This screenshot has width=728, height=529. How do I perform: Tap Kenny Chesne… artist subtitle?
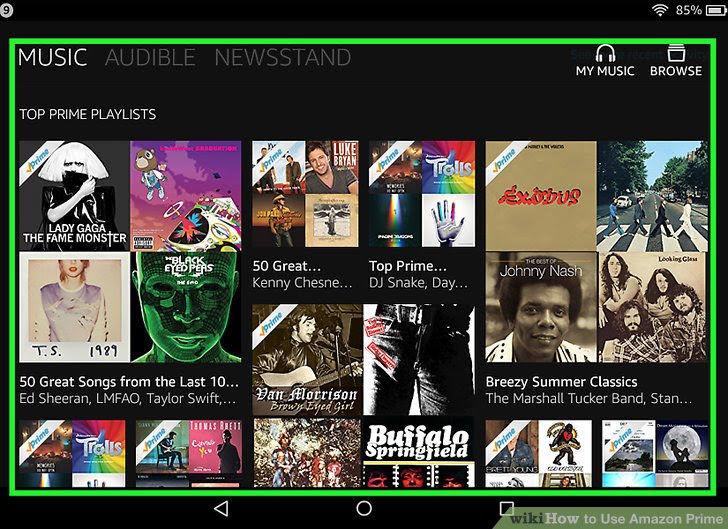(x=302, y=283)
